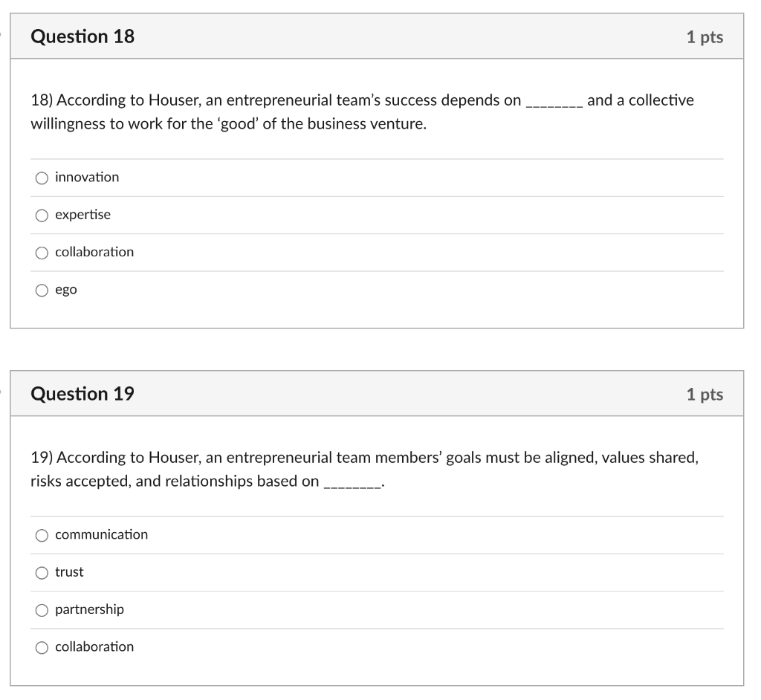
Task: Choose 'collaboration' for Question 19
Action: tap(42, 646)
